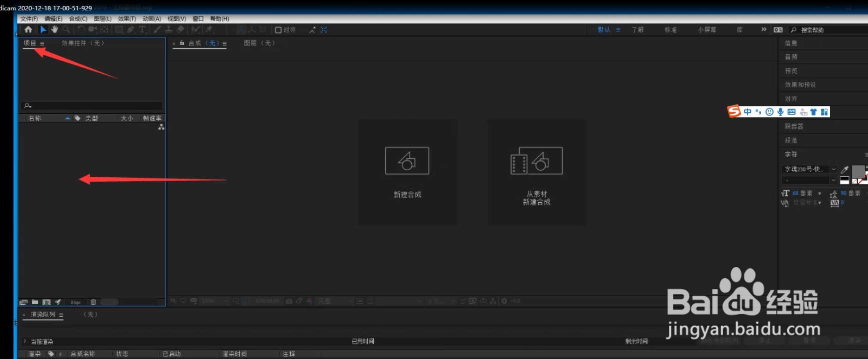
Task: Click the new composition icon in Project footer
Action: pyautogui.click(x=47, y=302)
